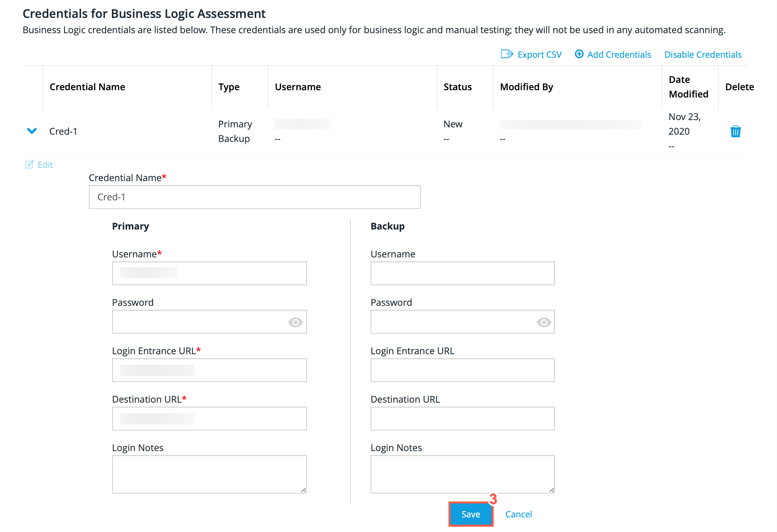The width and height of the screenshot is (777, 532).
Task: Click the Primary Username field
Action: coord(209,273)
